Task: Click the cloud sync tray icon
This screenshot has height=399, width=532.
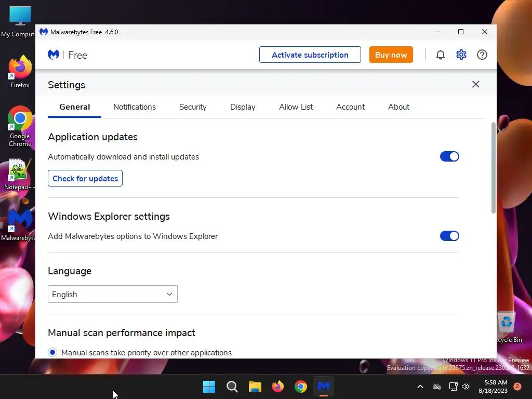Action: click(x=436, y=387)
